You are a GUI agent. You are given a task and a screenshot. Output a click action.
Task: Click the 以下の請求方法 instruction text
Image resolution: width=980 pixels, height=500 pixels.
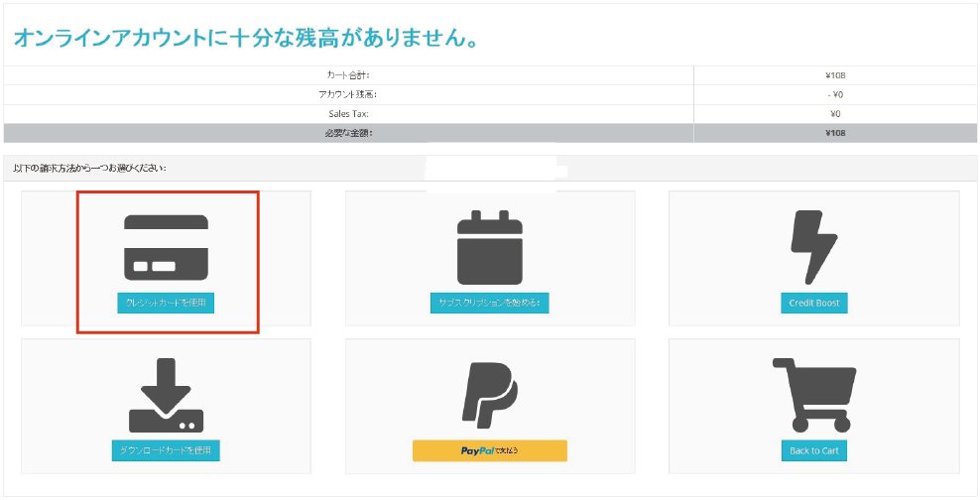[89, 168]
